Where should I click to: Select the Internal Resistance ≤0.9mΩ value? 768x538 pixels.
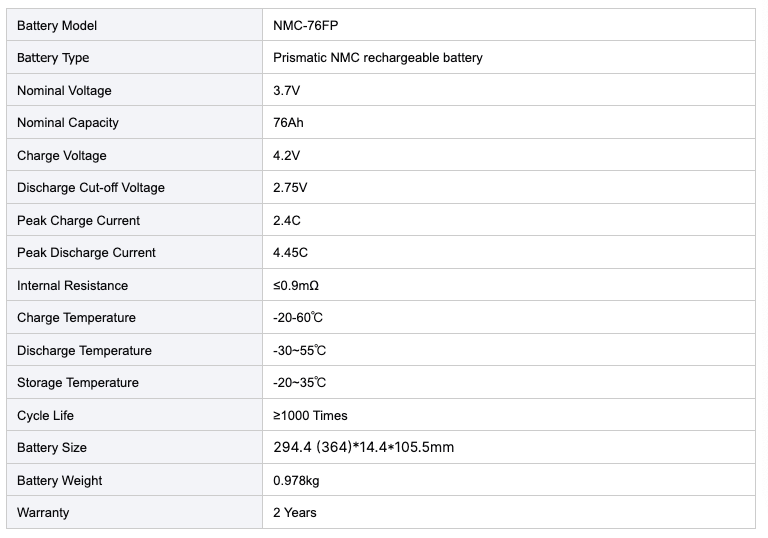coord(296,286)
